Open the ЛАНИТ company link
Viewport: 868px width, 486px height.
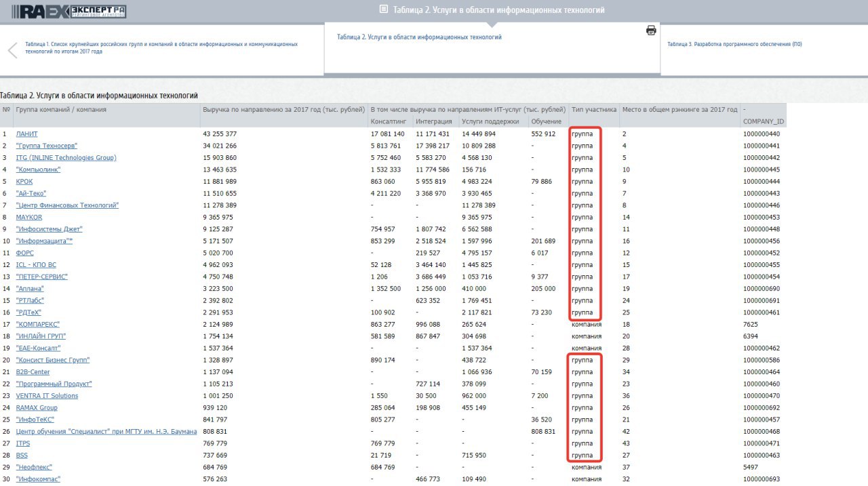pyautogui.click(x=27, y=134)
